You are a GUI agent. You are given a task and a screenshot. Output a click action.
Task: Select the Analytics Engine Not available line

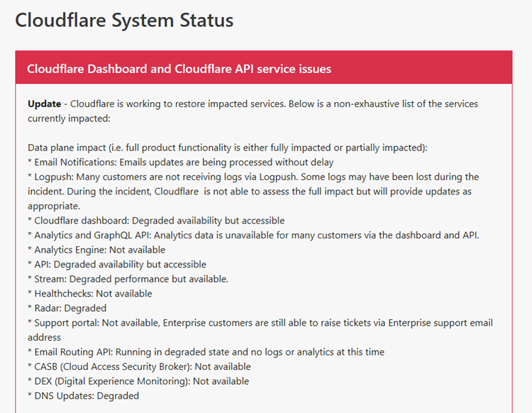point(96,250)
